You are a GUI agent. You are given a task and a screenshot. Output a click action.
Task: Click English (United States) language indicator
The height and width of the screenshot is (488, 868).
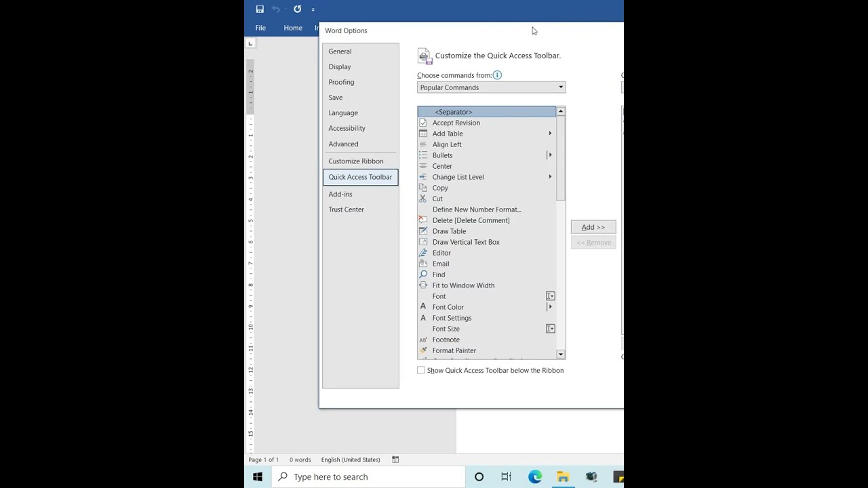pyautogui.click(x=351, y=460)
